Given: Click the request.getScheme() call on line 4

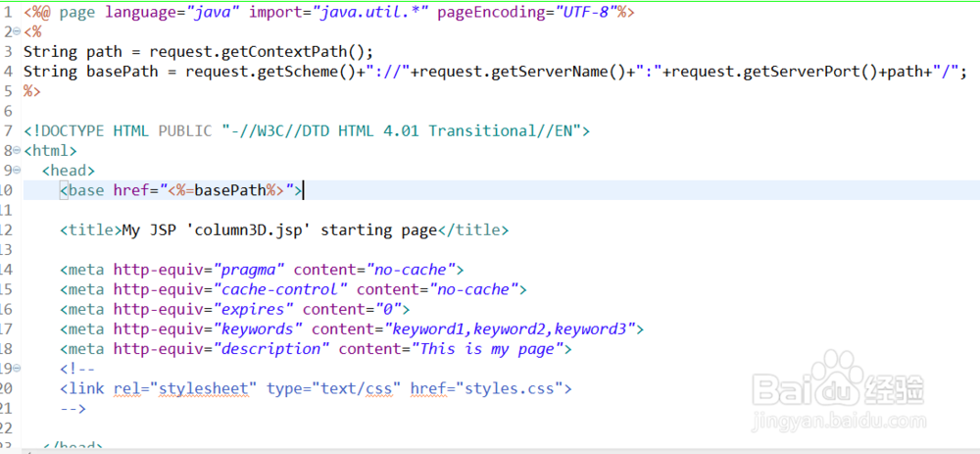Looking at the screenshot, I should point(270,72).
